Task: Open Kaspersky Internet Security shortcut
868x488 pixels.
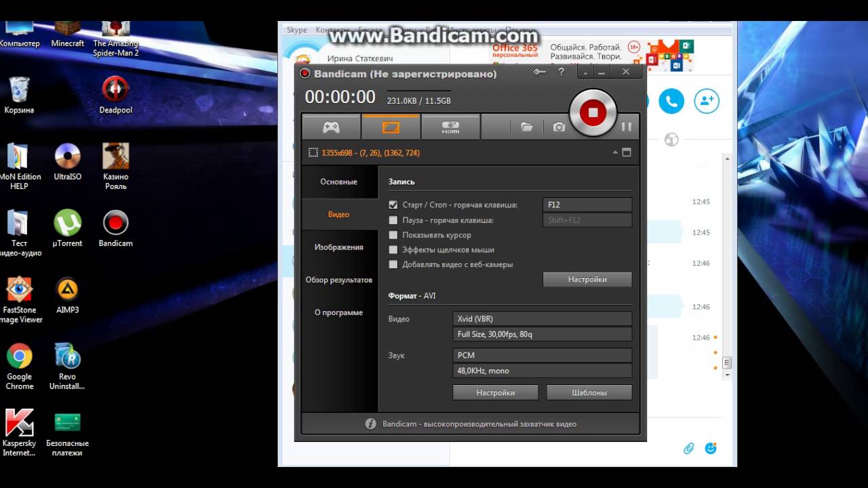Action: (x=19, y=433)
